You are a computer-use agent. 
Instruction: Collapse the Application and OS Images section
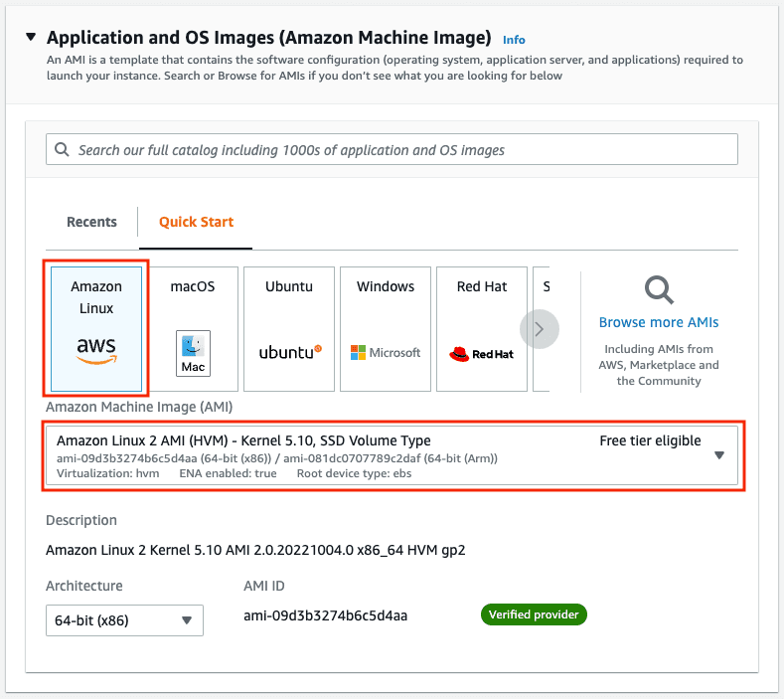[x=31, y=37]
